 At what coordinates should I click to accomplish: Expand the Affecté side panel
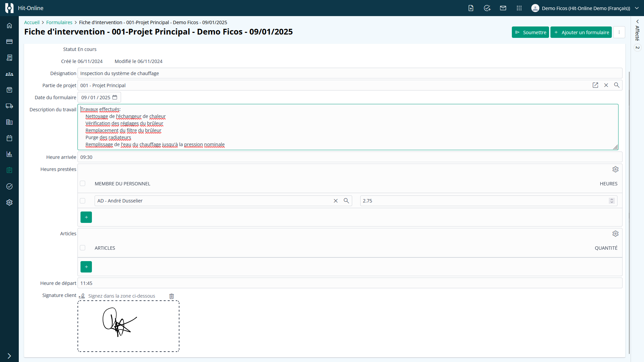pos(637,21)
